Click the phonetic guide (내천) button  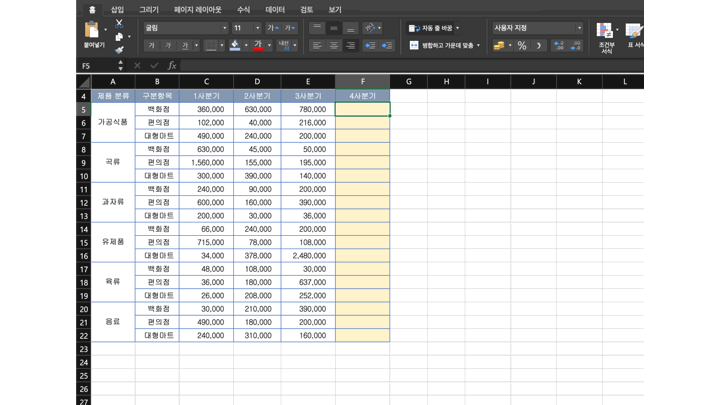284,45
